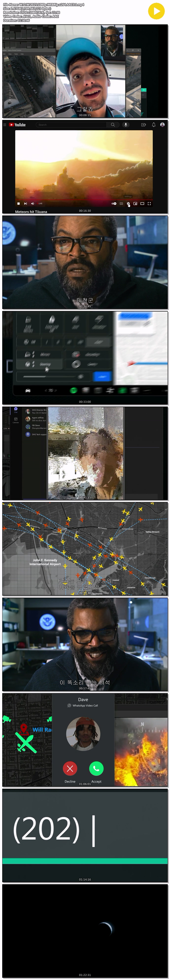Open the player Settings gear
Image resolution: width=170 pixels, height=980 pixels.
coord(128,204)
